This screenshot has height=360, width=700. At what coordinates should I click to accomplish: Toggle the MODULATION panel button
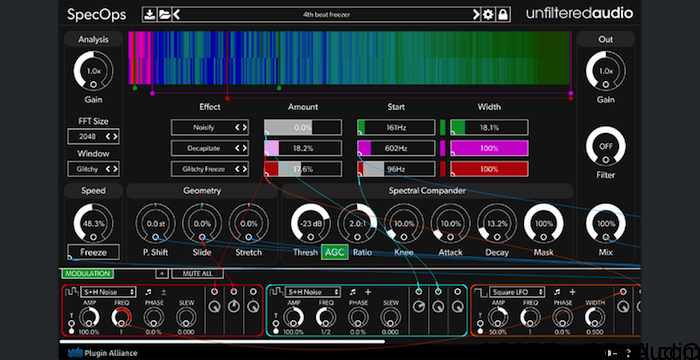pyautogui.click(x=88, y=273)
